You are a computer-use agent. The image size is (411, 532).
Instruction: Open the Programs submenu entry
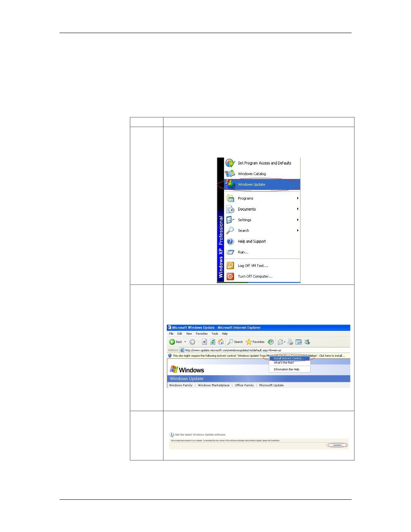point(262,198)
